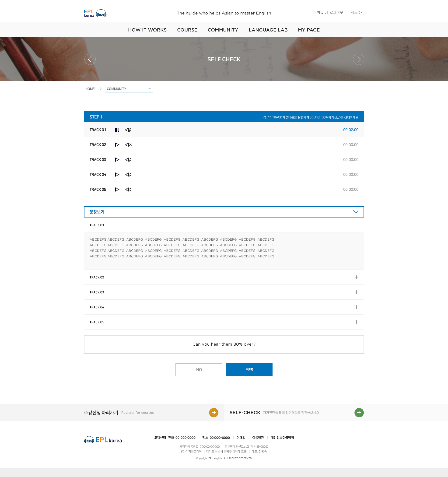448x477 pixels.
Task: Open the LANGUAGE LAB menu
Action: [x=268, y=30]
